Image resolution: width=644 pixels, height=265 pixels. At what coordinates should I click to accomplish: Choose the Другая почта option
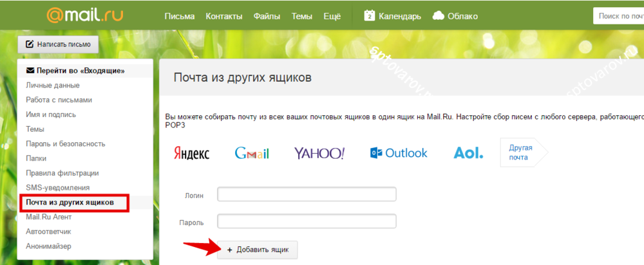coord(524,152)
